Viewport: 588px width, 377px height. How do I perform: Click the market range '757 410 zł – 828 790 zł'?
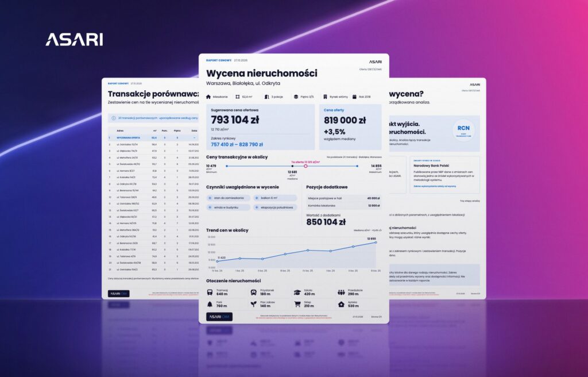(237, 145)
